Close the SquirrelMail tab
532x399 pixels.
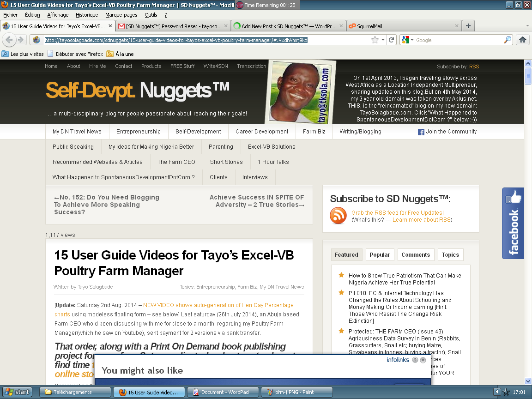click(x=456, y=26)
